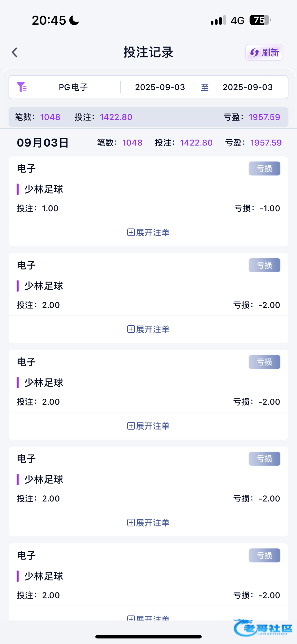297x644 pixels.
Task: Select the start date 2025-09-03 field
Action: coord(160,87)
